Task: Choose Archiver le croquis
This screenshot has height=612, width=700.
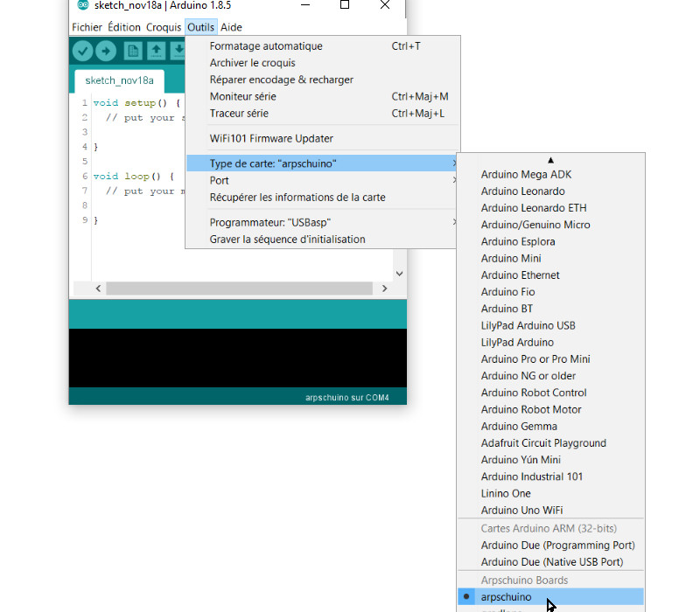Action: pos(323,63)
